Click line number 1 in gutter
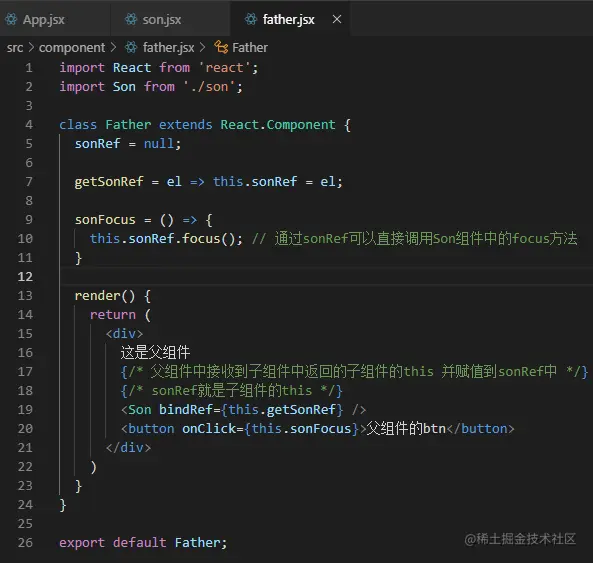Viewport: 593px width, 563px height. coord(29,68)
